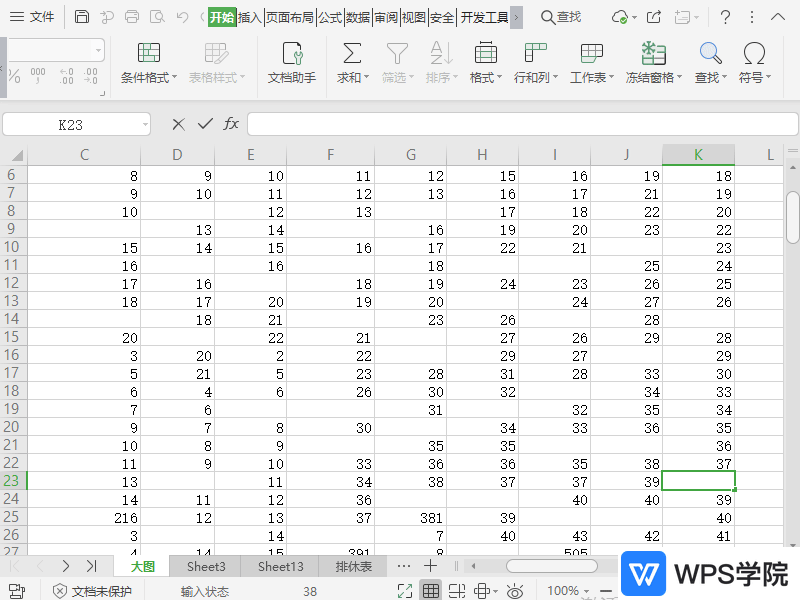Toggle full screen view in status bar
800x600 pixels.
(404, 591)
